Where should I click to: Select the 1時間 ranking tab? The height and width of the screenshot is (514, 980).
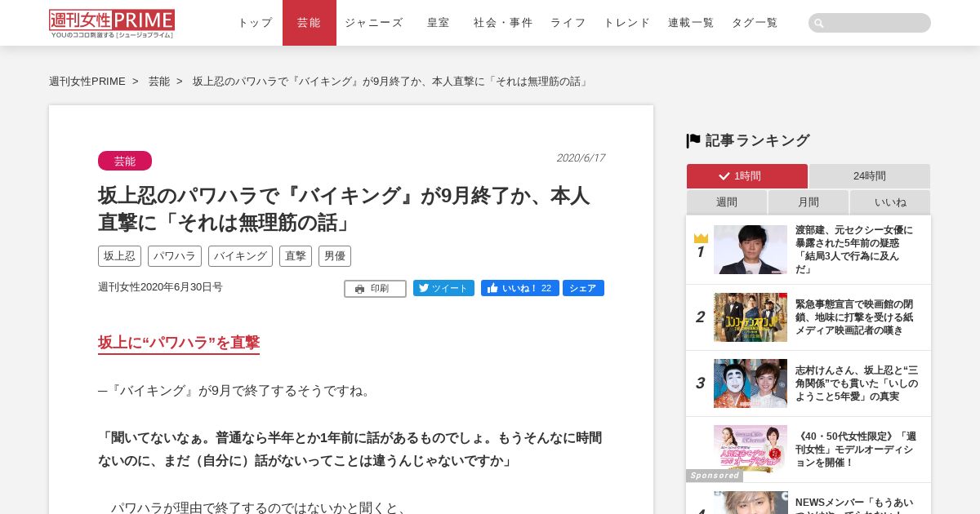747,176
